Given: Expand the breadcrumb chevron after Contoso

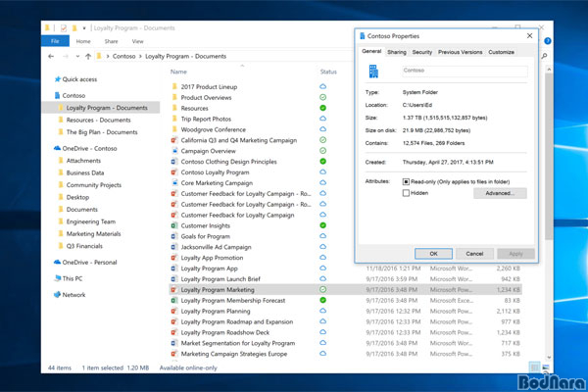Looking at the screenshot, I should [x=140, y=56].
